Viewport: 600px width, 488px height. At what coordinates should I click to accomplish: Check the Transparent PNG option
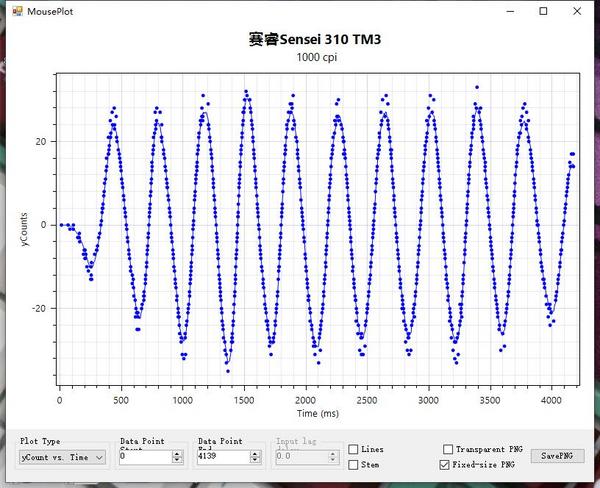click(x=447, y=449)
